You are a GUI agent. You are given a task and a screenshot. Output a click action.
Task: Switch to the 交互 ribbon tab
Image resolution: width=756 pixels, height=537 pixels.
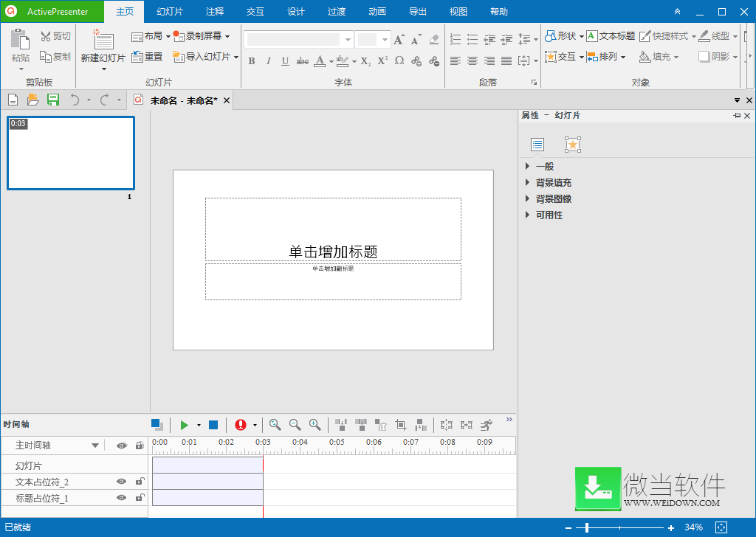(x=255, y=12)
